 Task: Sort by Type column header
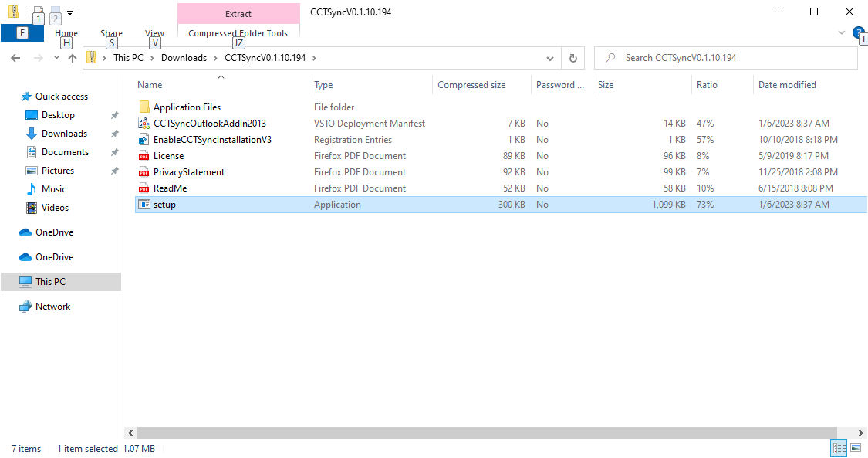pos(370,85)
